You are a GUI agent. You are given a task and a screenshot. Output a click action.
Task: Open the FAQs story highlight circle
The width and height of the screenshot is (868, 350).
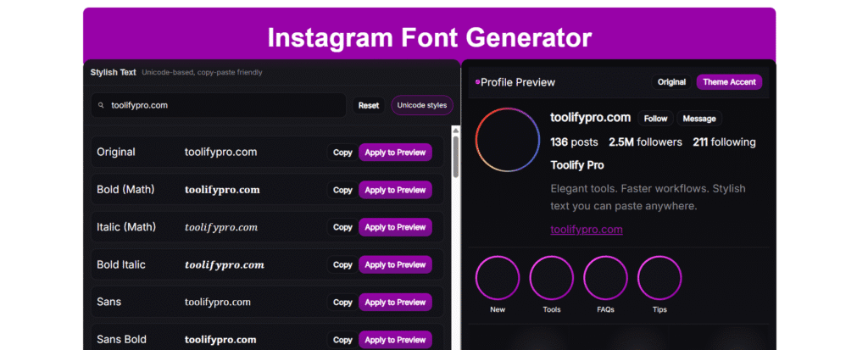pyautogui.click(x=605, y=279)
